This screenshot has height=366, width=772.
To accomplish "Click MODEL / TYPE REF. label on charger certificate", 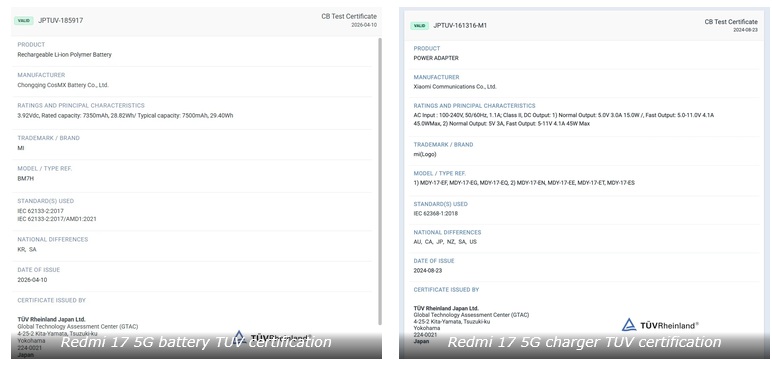I will coord(440,173).
